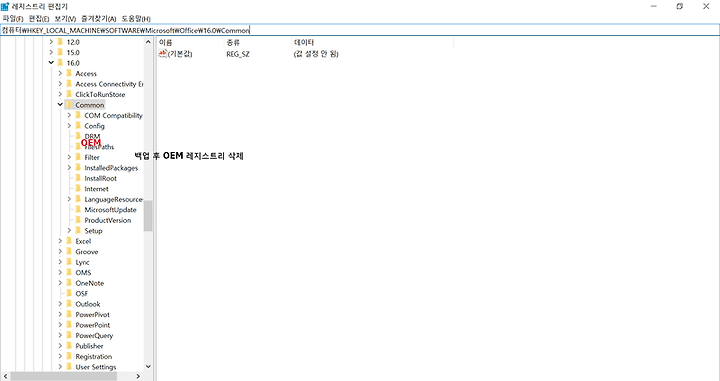720x381 pixels.
Task: Click the Access folder icon
Action: point(69,73)
